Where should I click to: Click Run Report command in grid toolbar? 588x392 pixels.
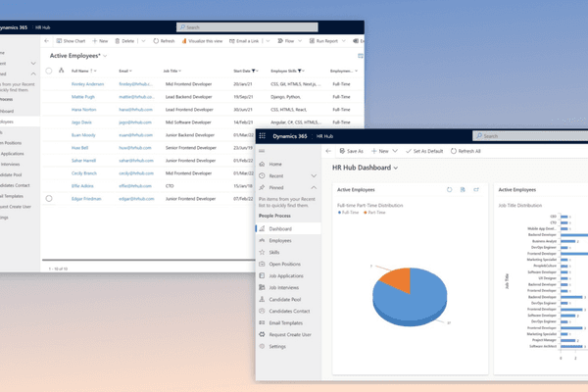click(x=323, y=41)
